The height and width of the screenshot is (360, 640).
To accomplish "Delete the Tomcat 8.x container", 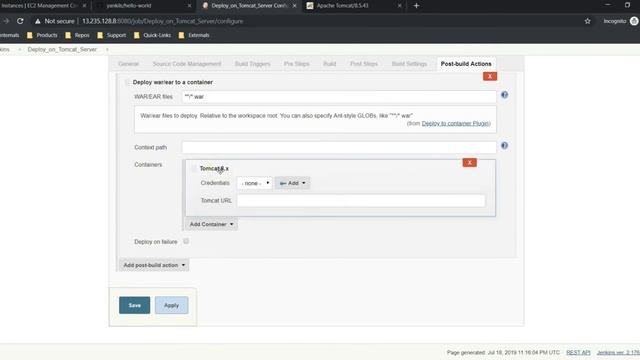I will point(469,162).
